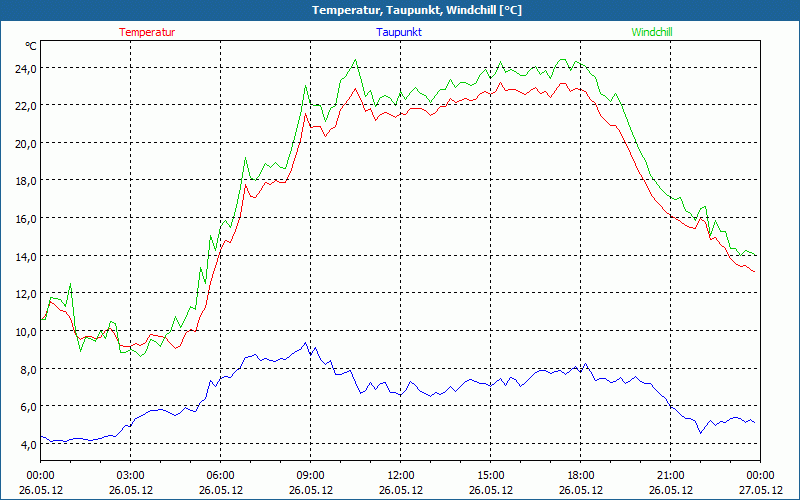
Task: Click the 10,0 y-axis value
Action: [x=26, y=332]
